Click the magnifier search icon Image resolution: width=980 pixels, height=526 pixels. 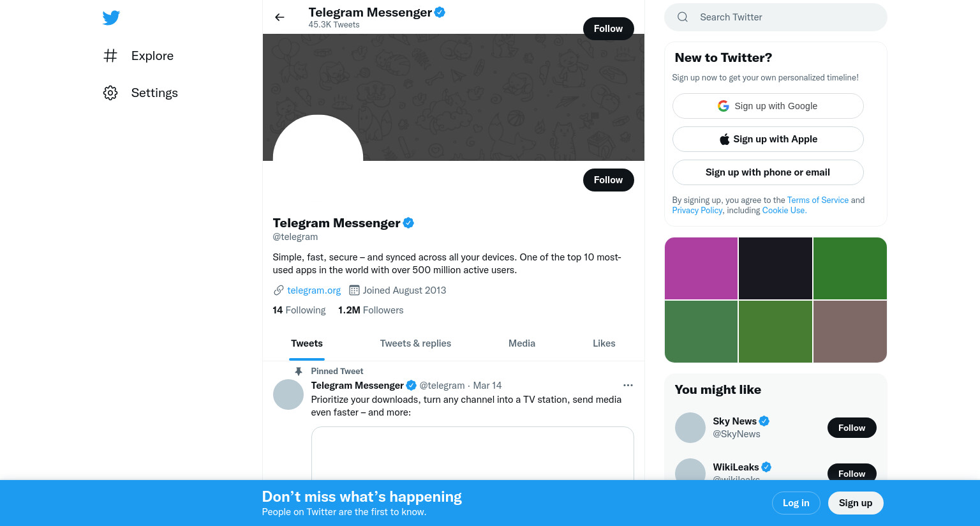pyautogui.click(x=683, y=17)
